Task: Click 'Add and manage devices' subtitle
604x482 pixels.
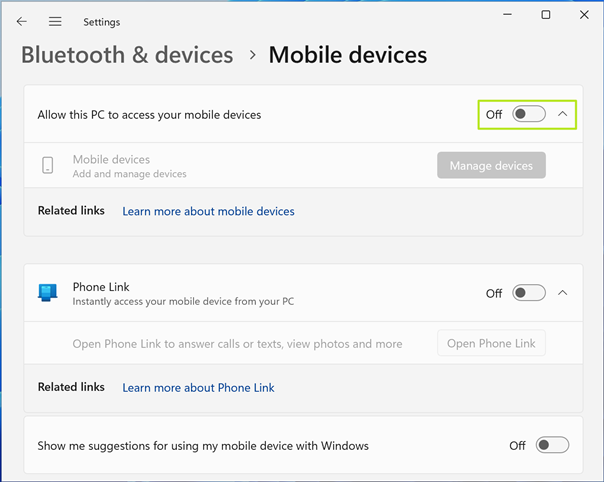Action: [x=129, y=174]
